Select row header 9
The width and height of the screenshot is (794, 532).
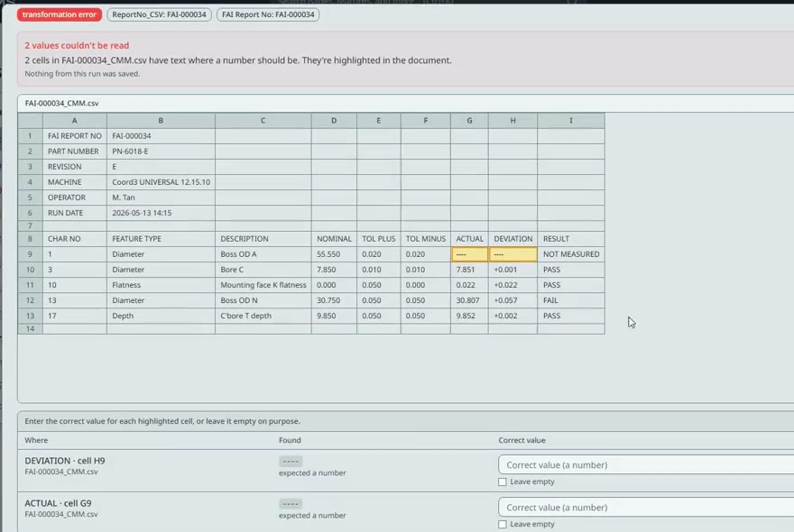point(30,254)
